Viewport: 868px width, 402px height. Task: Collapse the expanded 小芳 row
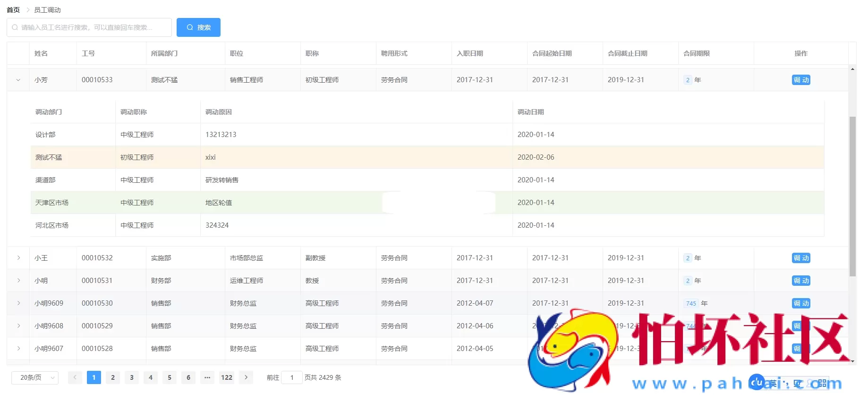tap(18, 80)
